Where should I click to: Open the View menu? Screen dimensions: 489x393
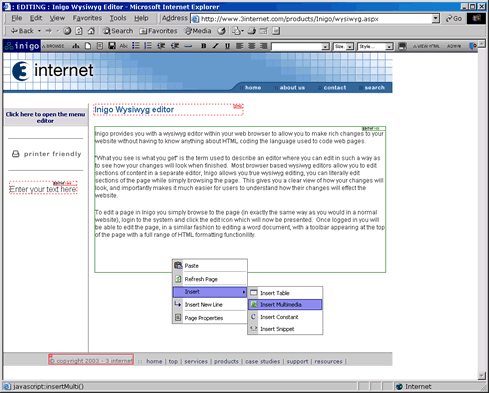[x=57, y=18]
